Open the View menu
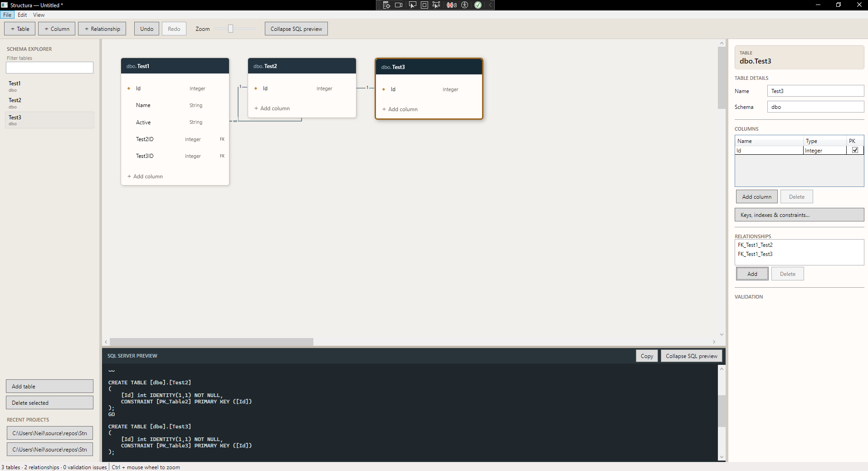This screenshot has width=868, height=471. pyautogui.click(x=39, y=15)
